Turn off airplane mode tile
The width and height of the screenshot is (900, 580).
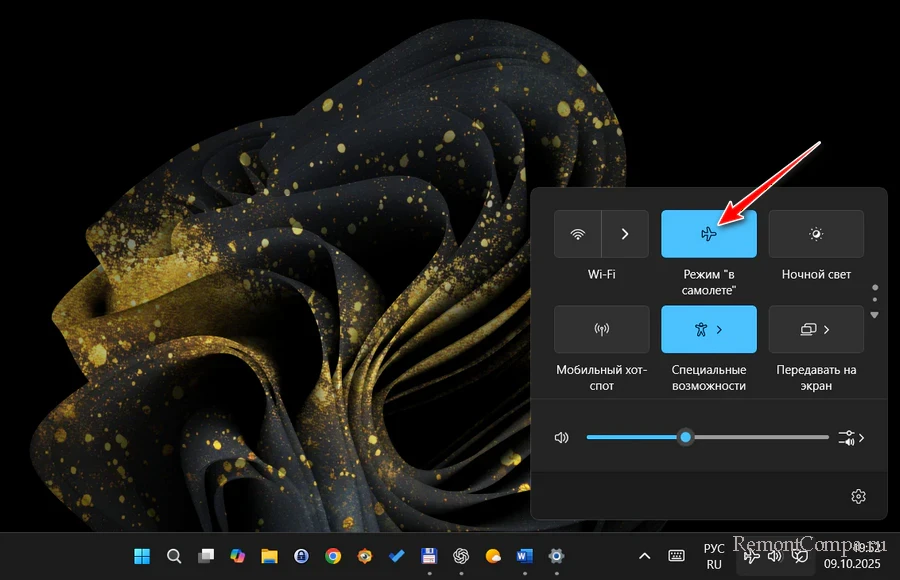tap(708, 234)
